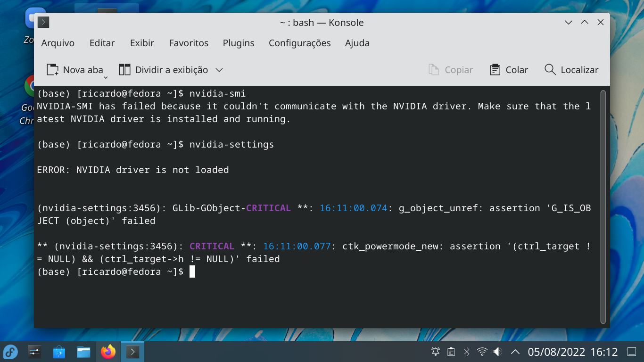Maximize the Konsole window
The height and width of the screenshot is (362, 644).
585,22
